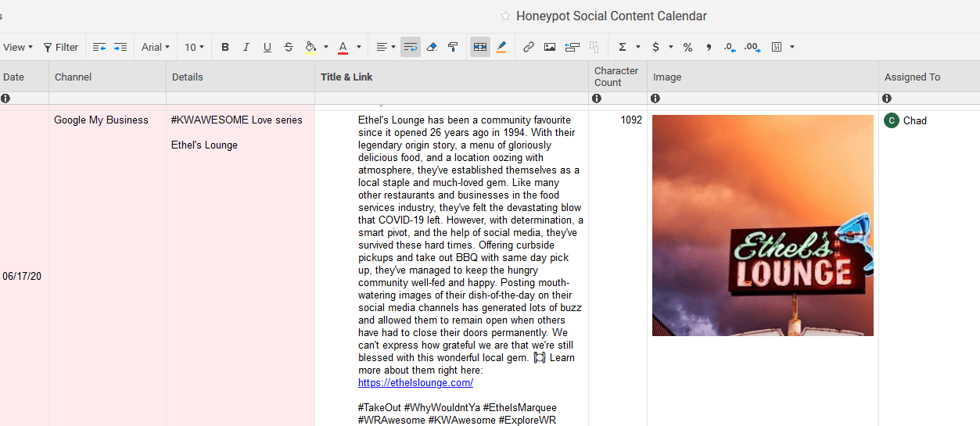Click the currency format dollar icon
Viewport: 980px width, 426px height.
point(655,47)
